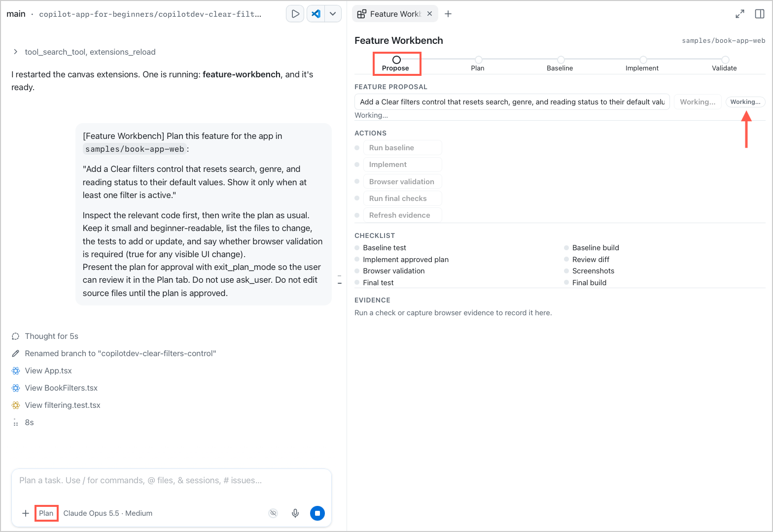Open project in VS Code icon
Viewport: 773px width, 532px height.
point(316,14)
